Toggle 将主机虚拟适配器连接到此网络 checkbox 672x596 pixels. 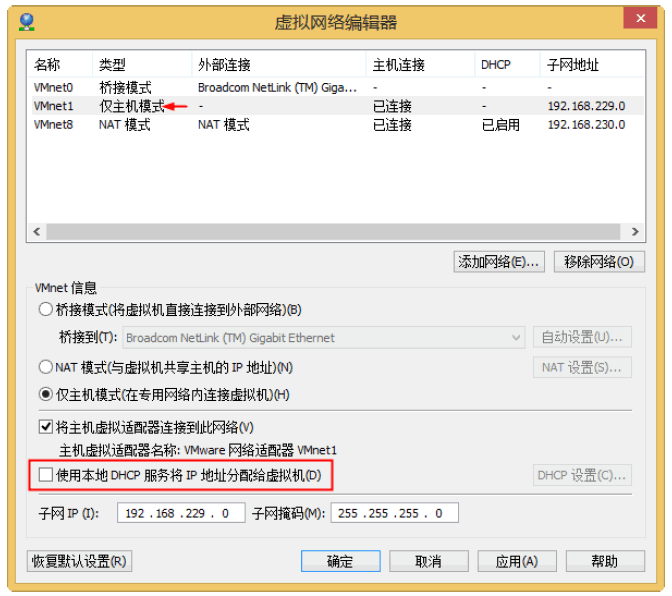[45, 427]
